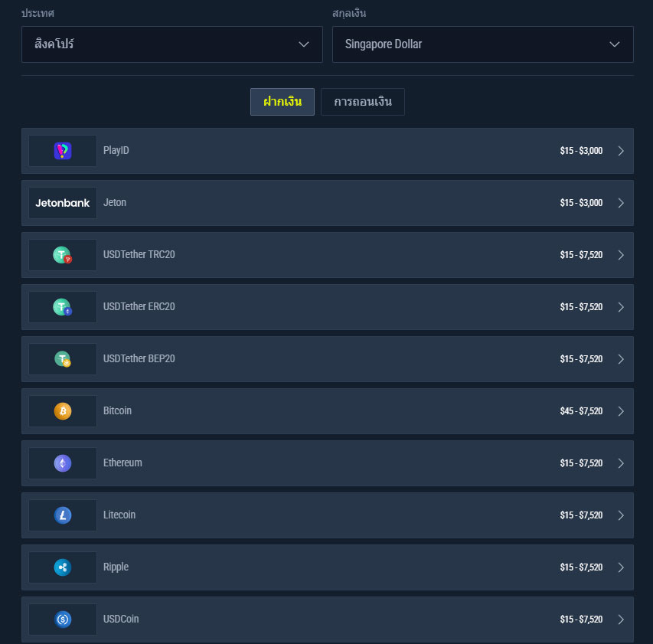Click the Jetonbank logo
653x644 pixels.
[62, 203]
